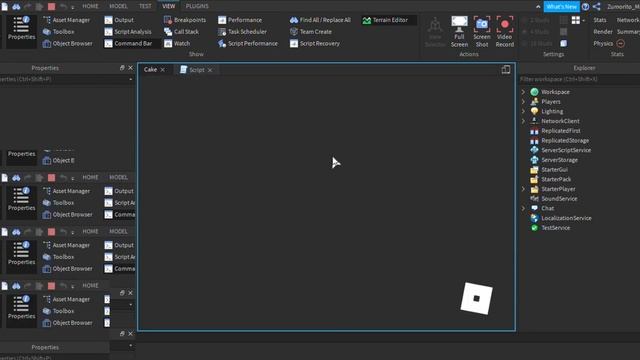
Task: Expand the Workspace tree node
Action: coord(524,92)
